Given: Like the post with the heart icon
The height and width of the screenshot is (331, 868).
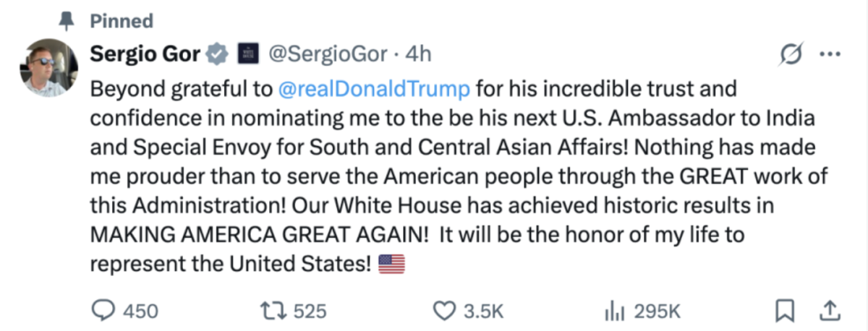Looking at the screenshot, I should (443, 311).
